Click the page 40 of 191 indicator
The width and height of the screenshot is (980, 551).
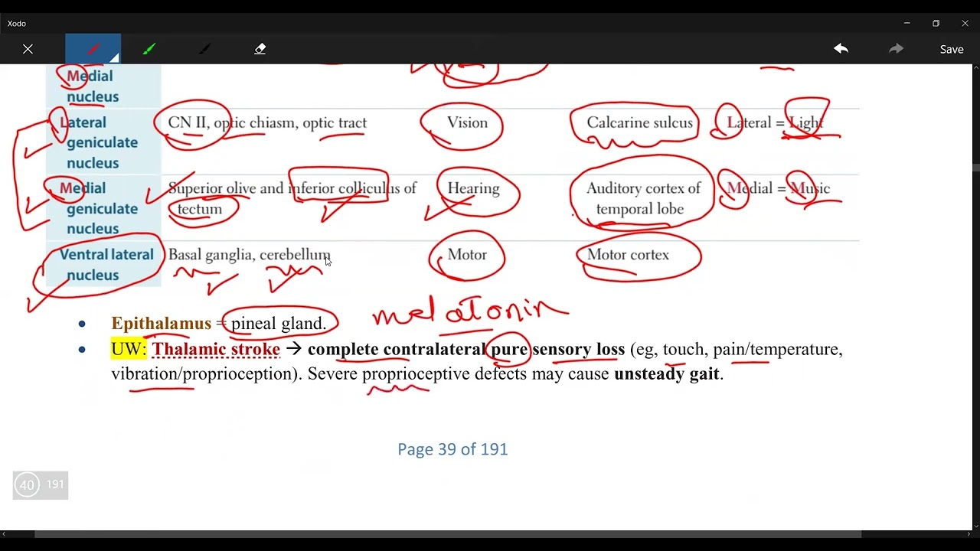(41, 484)
